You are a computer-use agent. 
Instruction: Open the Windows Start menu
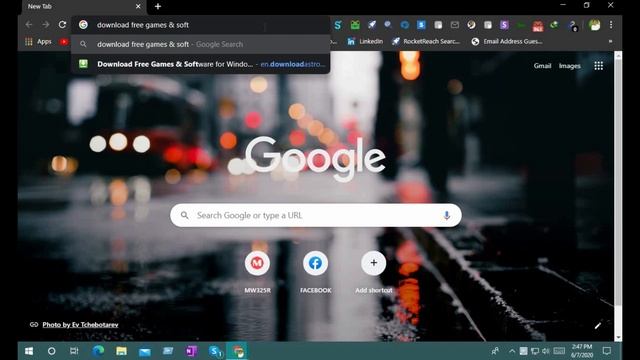pyautogui.click(x=29, y=351)
